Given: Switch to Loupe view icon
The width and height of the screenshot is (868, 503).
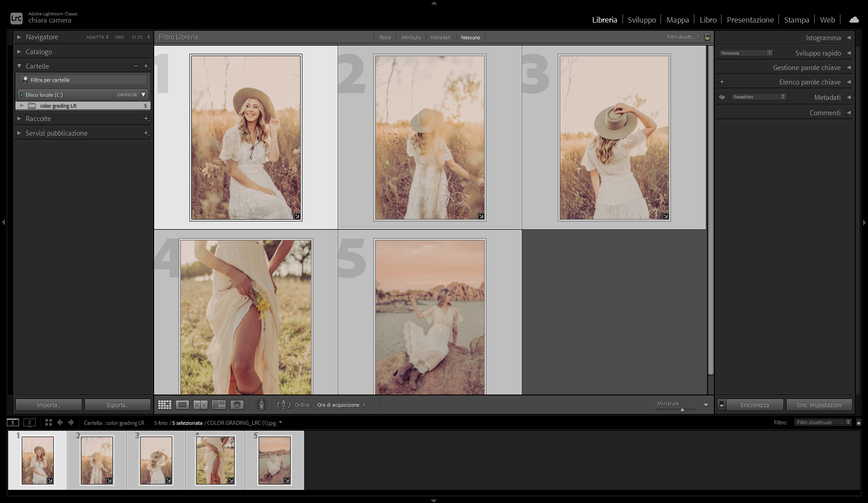Looking at the screenshot, I should [x=183, y=405].
